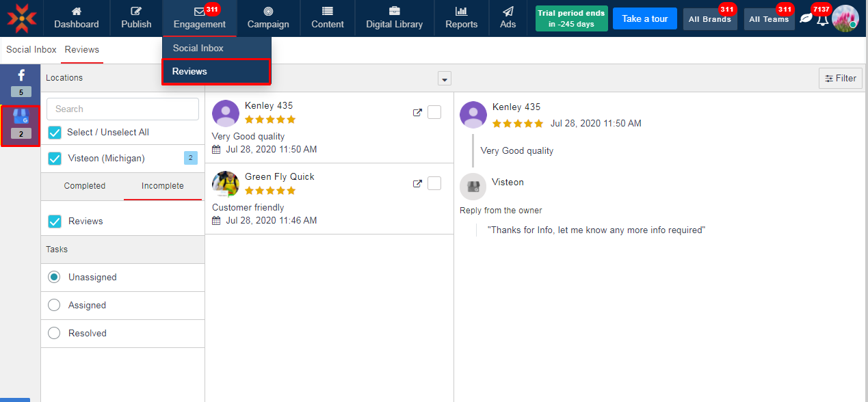The height and width of the screenshot is (402, 868).
Task: Open external link for Green Fly Quick review
Action: 417,184
